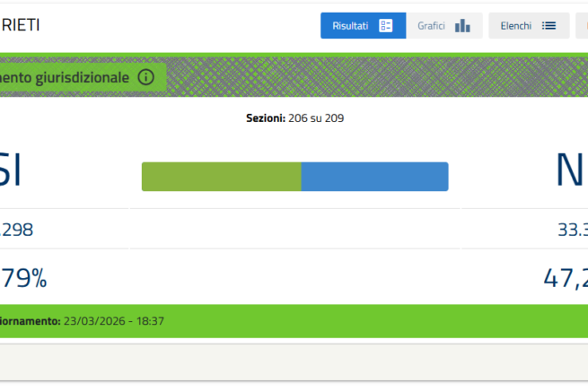
Task: Click the Grafici bar chart icon
Action: coord(462,26)
